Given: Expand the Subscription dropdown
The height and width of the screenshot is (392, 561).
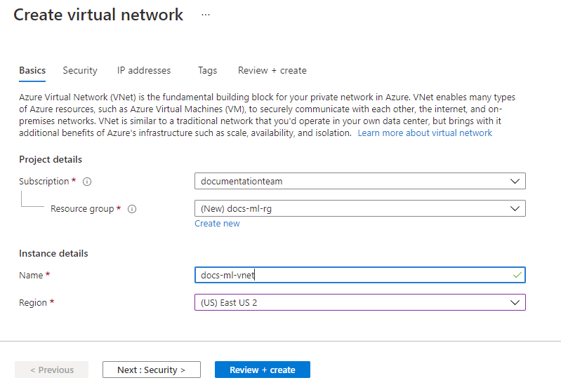Looking at the screenshot, I should [359, 182].
